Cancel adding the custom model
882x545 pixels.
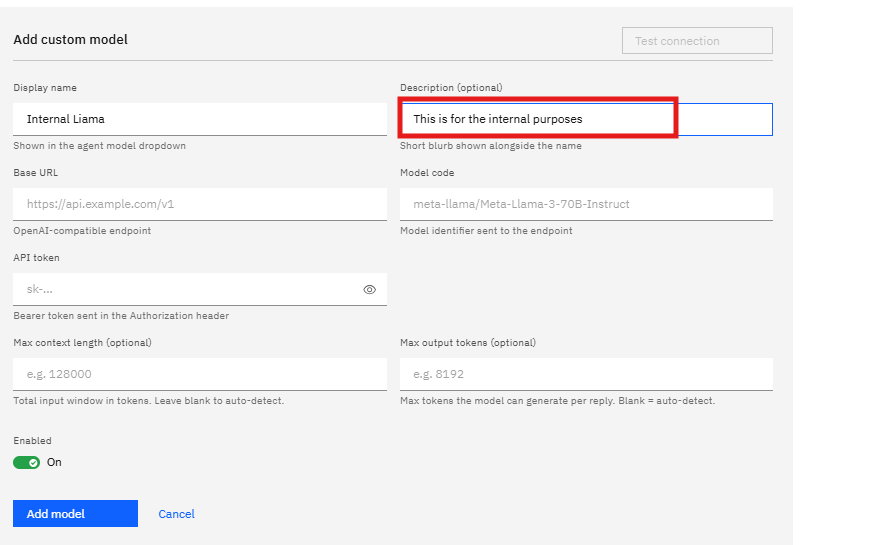176,514
